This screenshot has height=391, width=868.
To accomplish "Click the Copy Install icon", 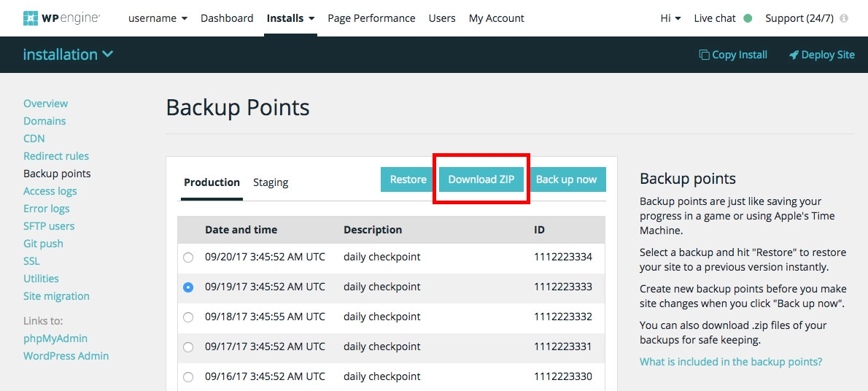I will (x=704, y=55).
